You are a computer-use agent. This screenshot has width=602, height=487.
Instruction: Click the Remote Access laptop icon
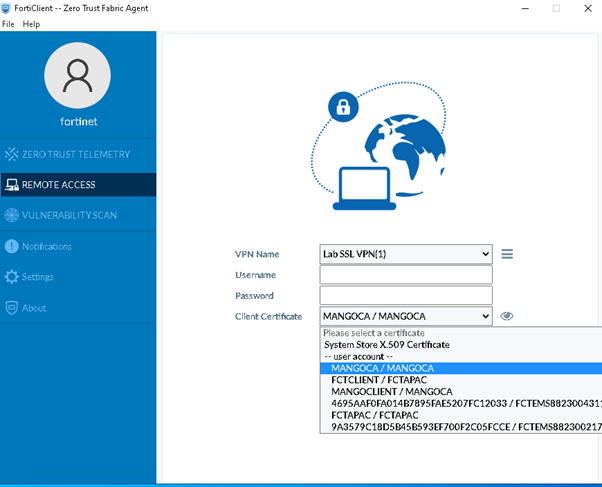[x=12, y=185]
